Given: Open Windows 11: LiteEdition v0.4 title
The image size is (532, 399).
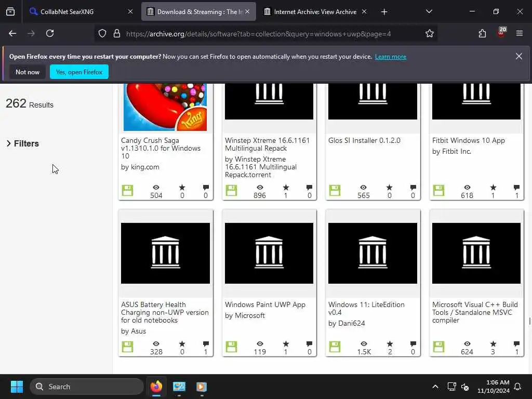Looking at the screenshot, I should (366, 309).
